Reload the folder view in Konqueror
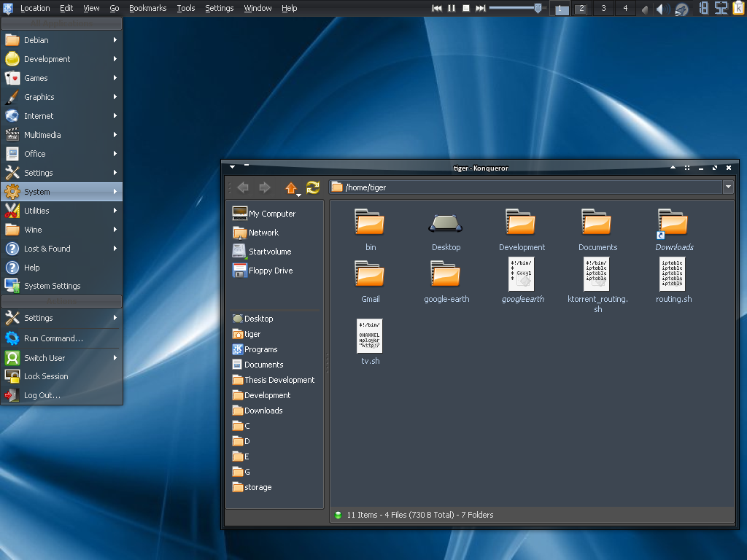 (313, 187)
